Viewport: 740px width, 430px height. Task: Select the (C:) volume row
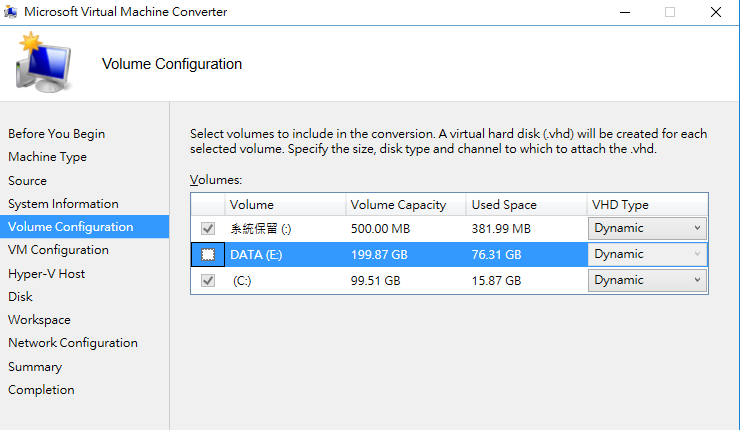tap(449, 280)
